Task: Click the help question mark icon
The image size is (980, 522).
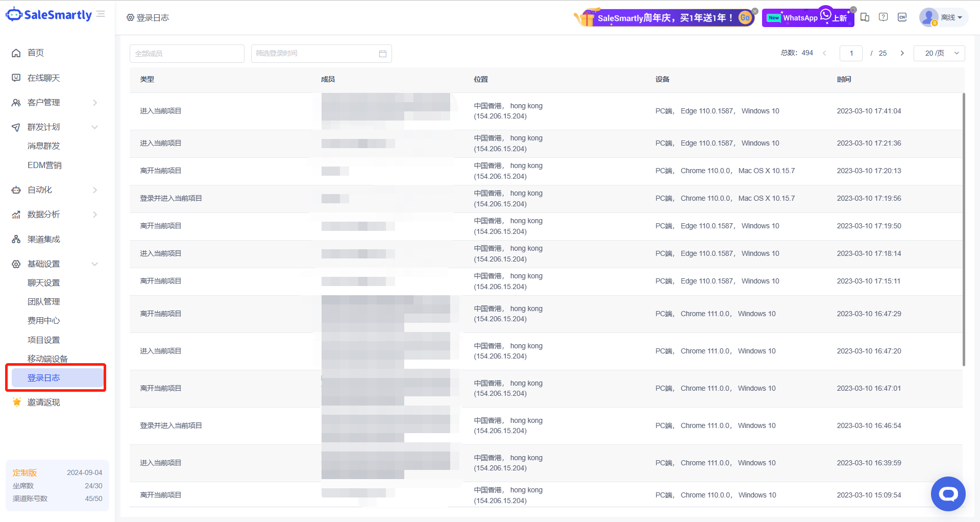Action: pyautogui.click(x=883, y=17)
